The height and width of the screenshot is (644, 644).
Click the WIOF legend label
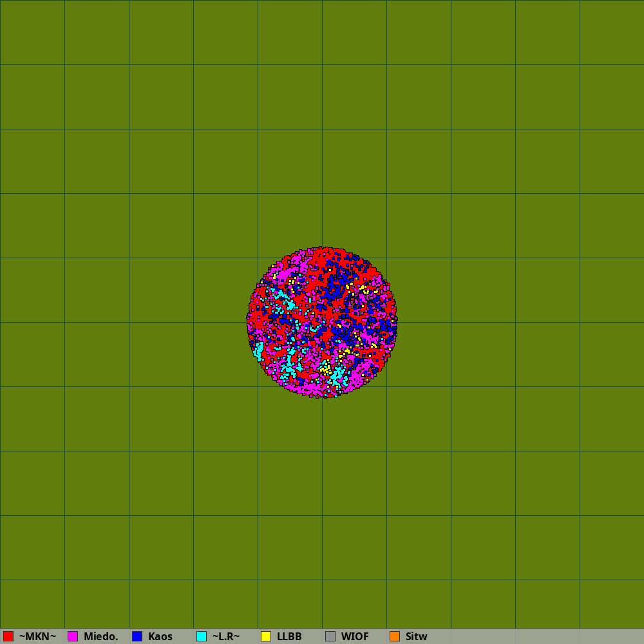click(x=355, y=636)
